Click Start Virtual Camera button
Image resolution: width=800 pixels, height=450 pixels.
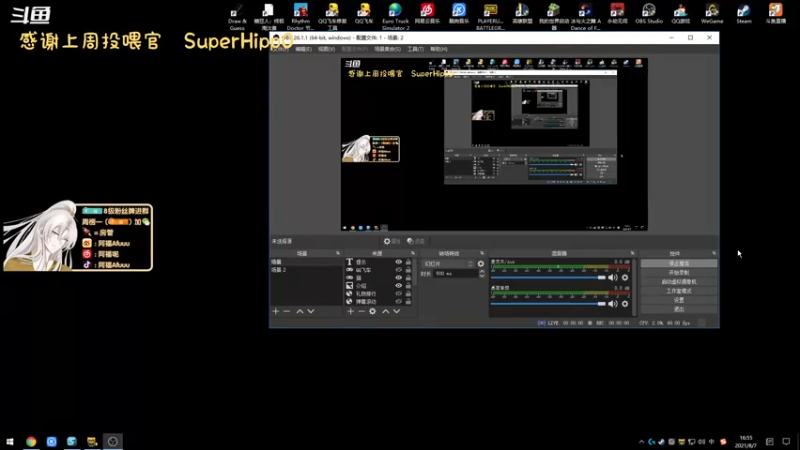(679, 282)
